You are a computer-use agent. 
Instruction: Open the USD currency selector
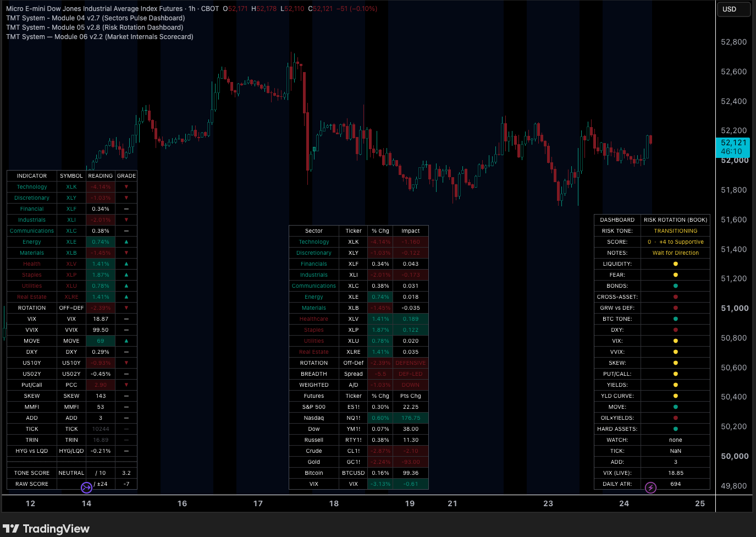coord(734,9)
